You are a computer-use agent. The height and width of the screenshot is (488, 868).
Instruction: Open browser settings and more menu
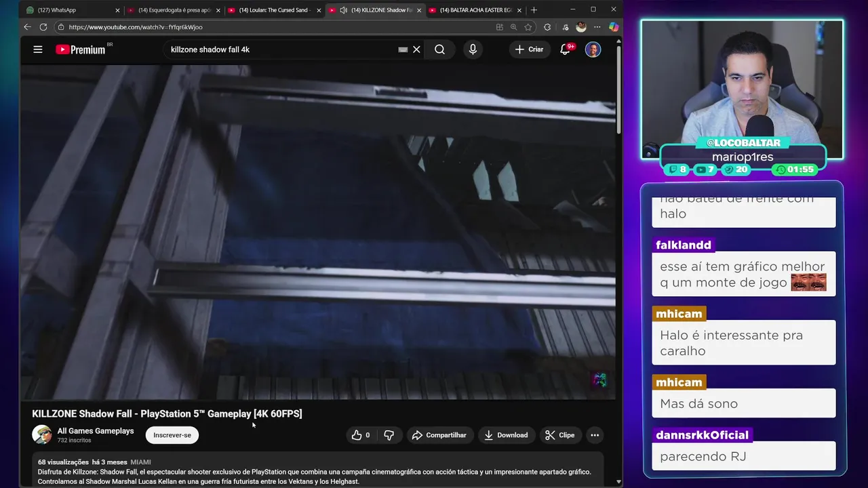point(597,27)
